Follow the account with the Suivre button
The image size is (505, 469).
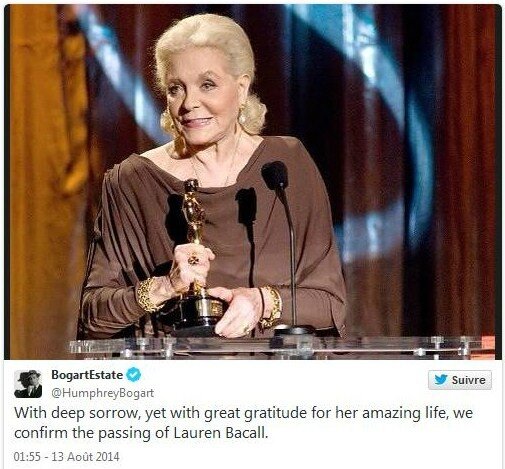pos(460,380)
